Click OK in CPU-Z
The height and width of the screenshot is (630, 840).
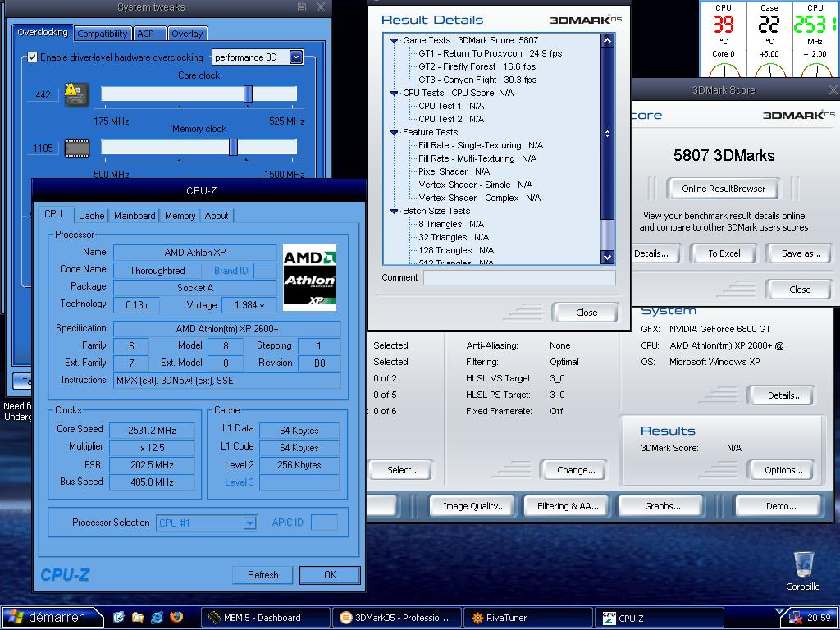tap(330, 575)
